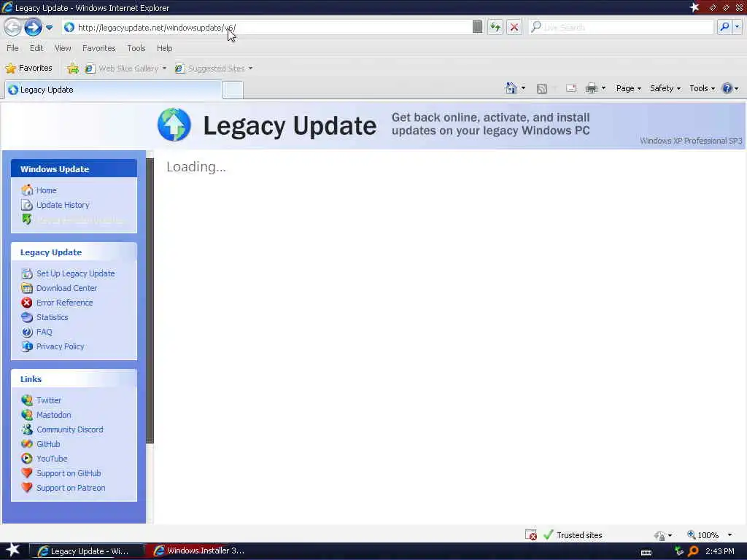The width and height of the screenshot is (747, 560).
Task: Click the popup blocked status bar icon
Action: pyautogui.click(x=531, y=535)
